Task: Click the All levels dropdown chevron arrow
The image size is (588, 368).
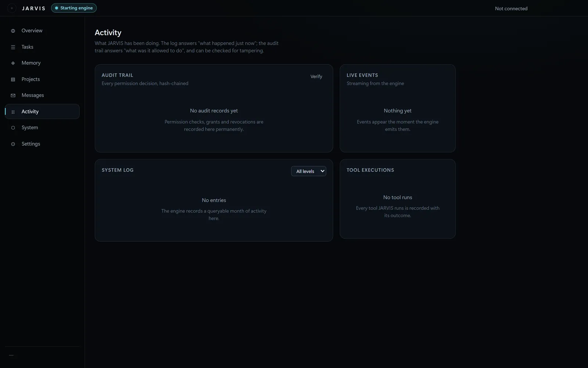Action: pos(322,171)
